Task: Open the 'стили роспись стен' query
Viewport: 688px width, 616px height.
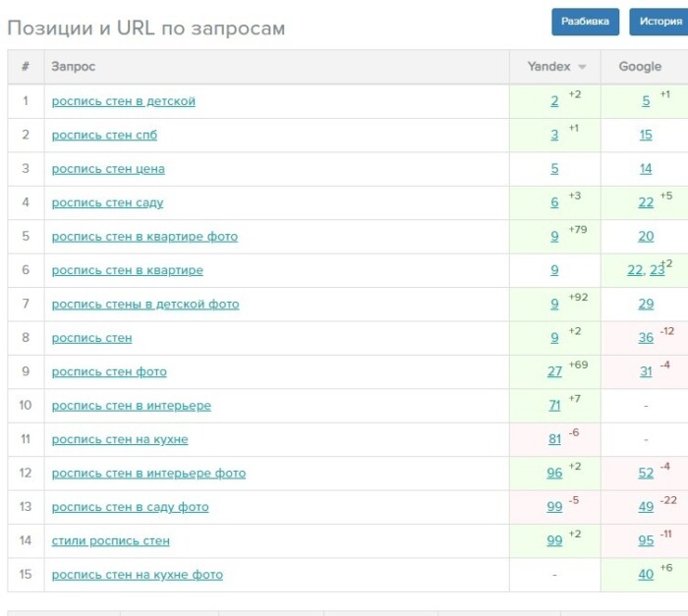Action: click(x=110, y=540)
